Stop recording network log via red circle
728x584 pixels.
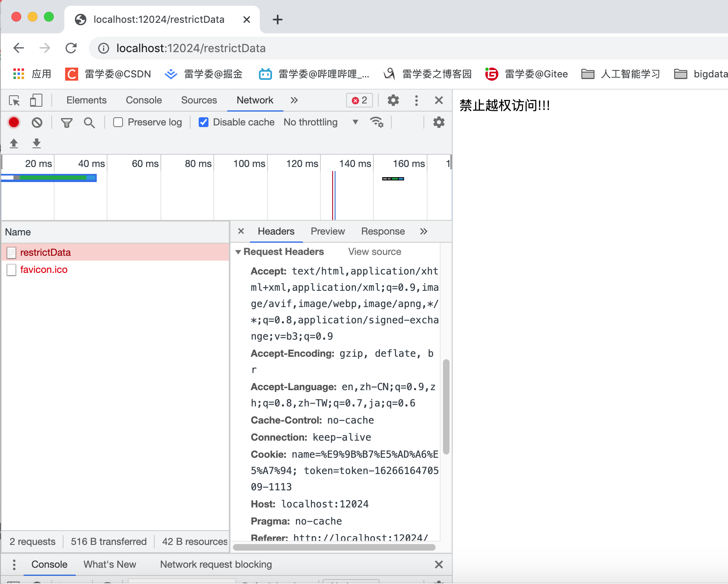14,122
